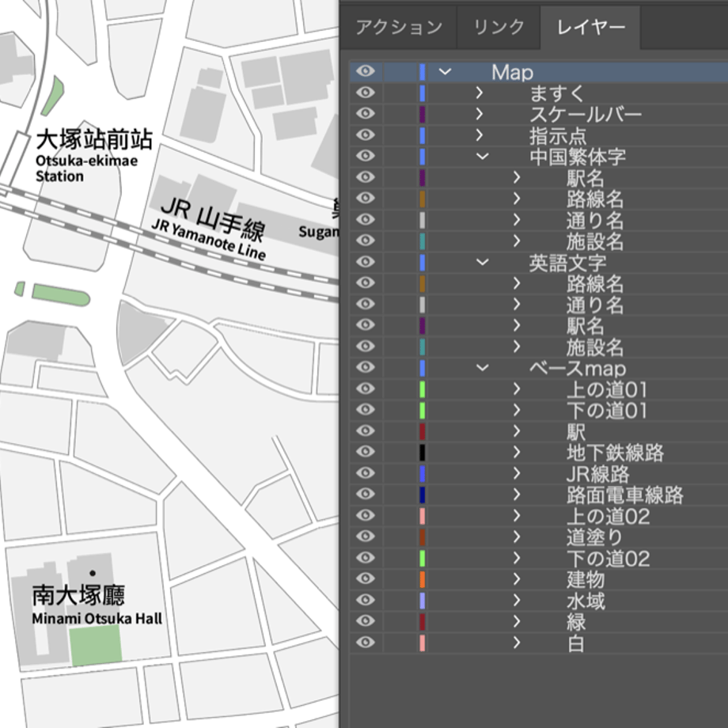728x728 pixels.
Task: Click Otsuka-ekimae Station text on map
Action: [x=87, y=168]
